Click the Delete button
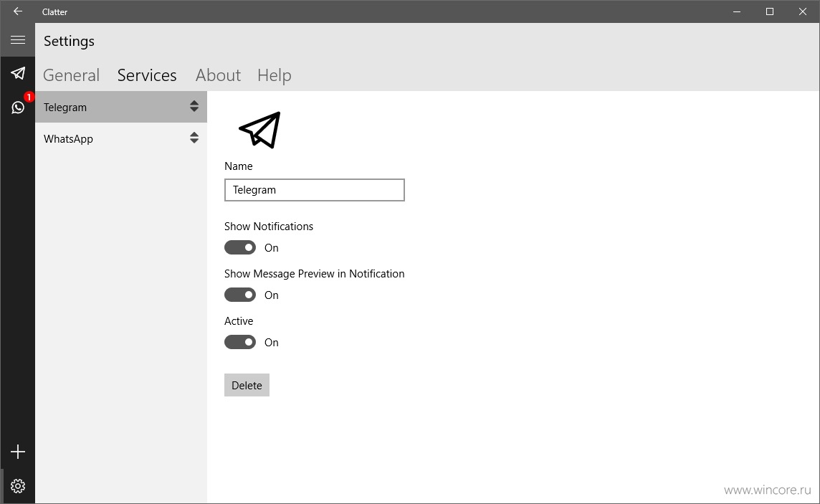The width and height of the screenshot is (820, 504). (247, 385)
